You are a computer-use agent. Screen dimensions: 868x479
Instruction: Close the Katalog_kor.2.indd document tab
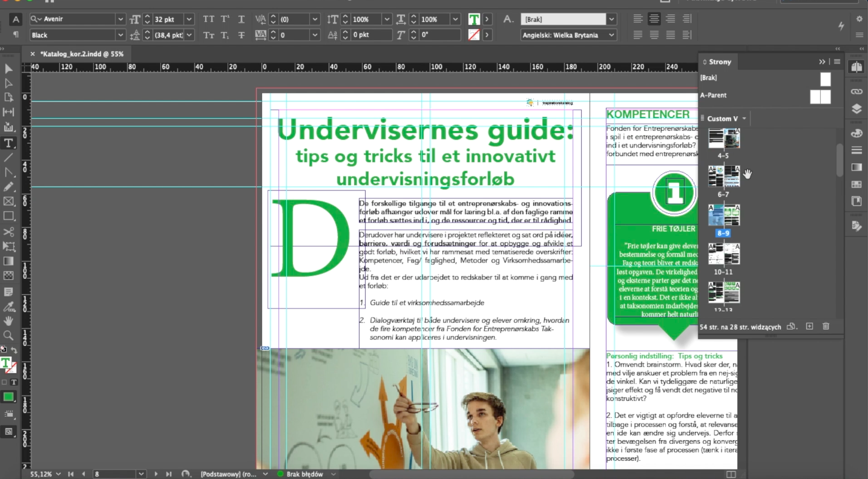[33, 54]
